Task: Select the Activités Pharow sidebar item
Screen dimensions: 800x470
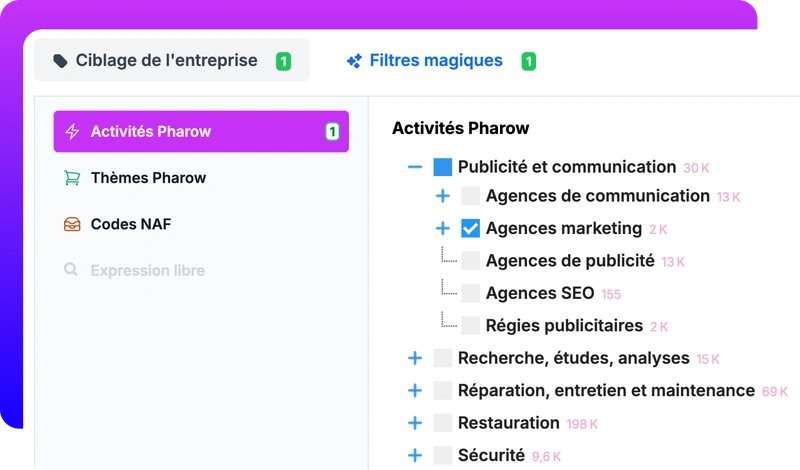Action: (201, 131)
